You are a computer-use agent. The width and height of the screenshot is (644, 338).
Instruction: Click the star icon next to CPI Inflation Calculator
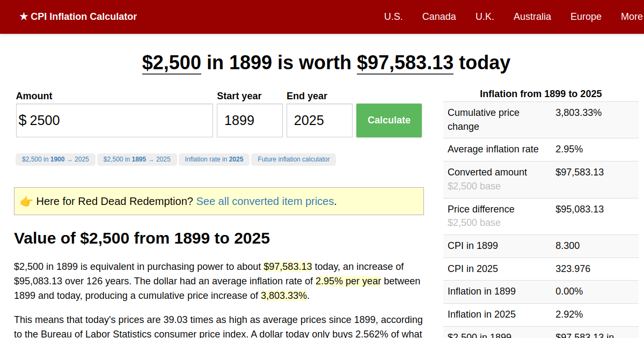(23, 17)
